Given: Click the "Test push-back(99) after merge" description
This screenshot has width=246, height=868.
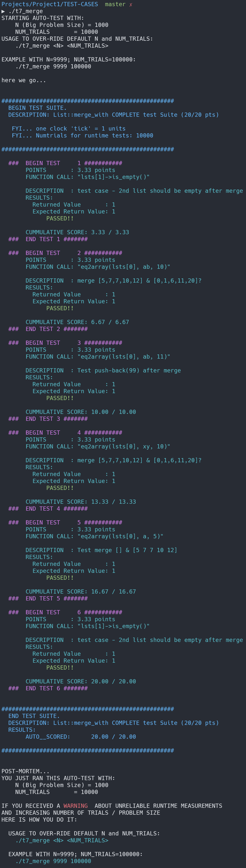Looking at the screenshot, I should pos(129,370).
